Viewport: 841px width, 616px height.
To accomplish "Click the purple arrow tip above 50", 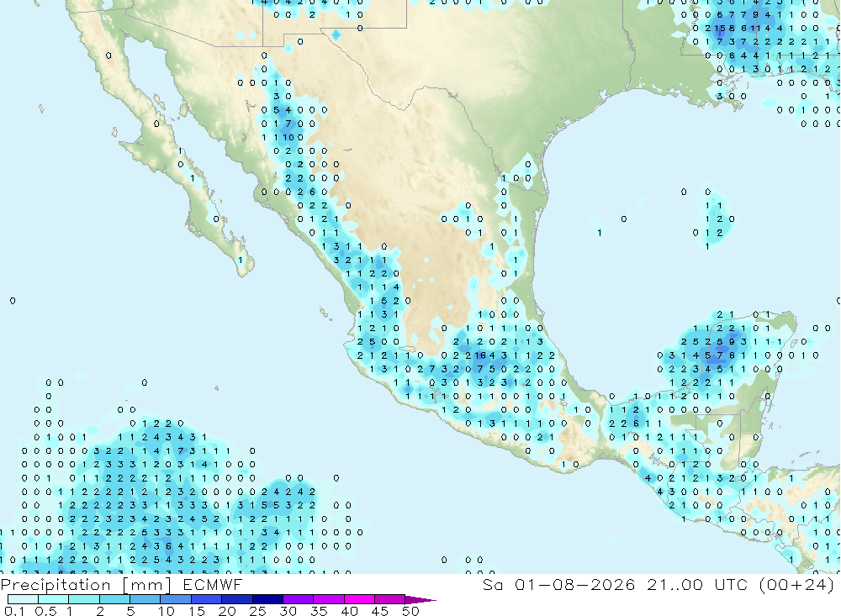I will pyautogui.click(x=420, y=600).
